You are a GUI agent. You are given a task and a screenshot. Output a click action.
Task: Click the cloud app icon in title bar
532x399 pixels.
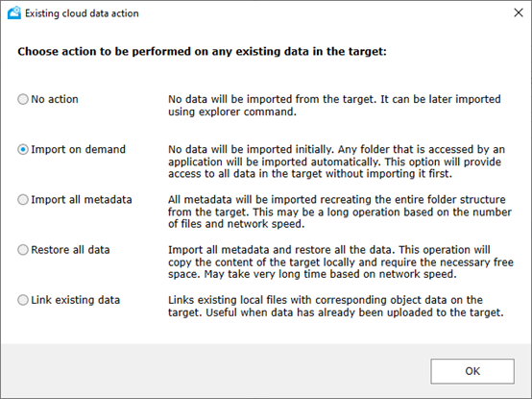point(14,13)
